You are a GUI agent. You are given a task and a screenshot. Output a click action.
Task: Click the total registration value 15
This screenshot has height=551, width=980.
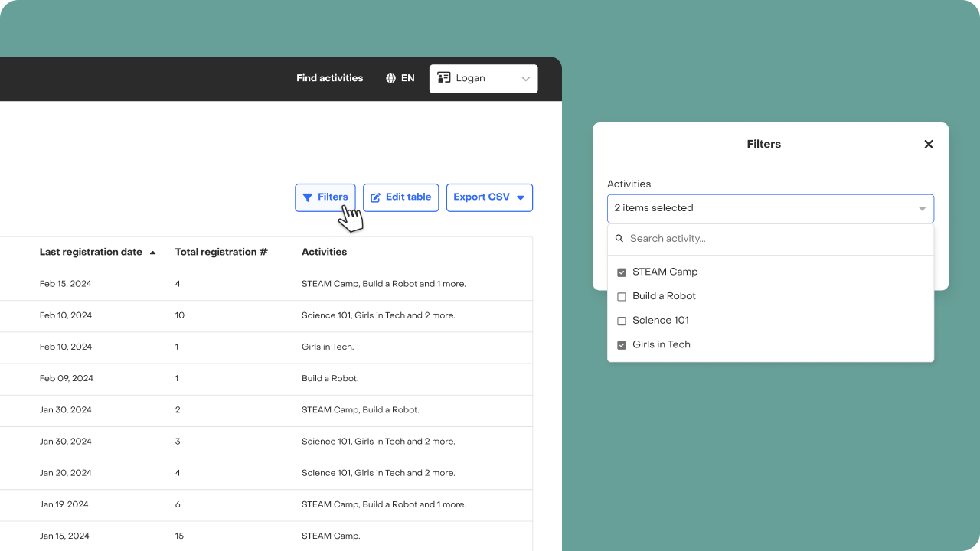pos(180,536)
